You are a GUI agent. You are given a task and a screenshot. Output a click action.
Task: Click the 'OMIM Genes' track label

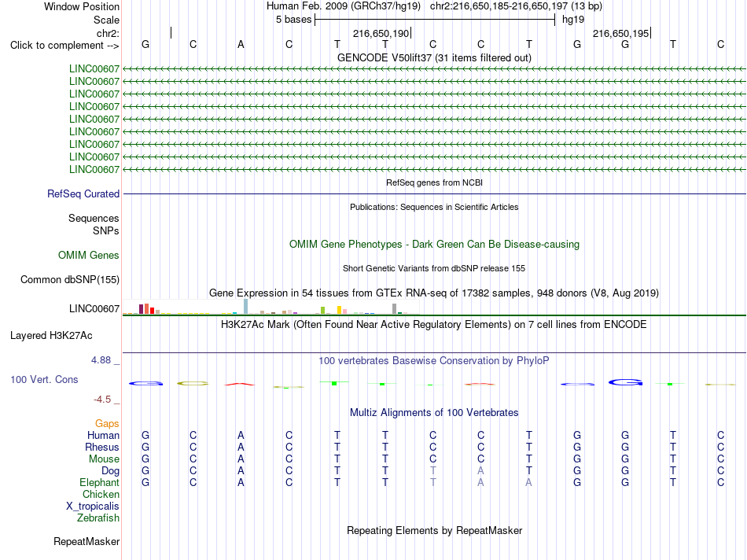tap(89, 255)
